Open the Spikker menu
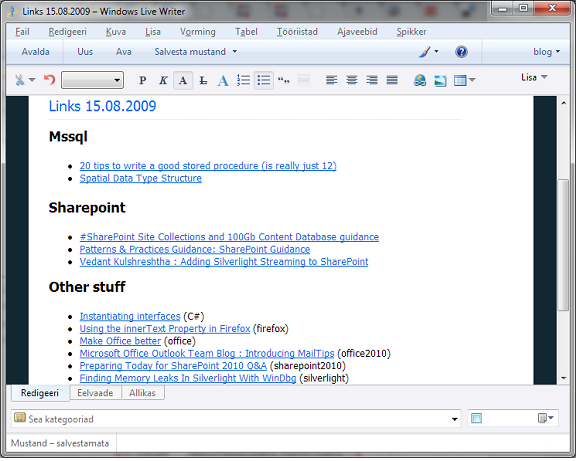Screen dimensions: 579x461 (411, 32)
